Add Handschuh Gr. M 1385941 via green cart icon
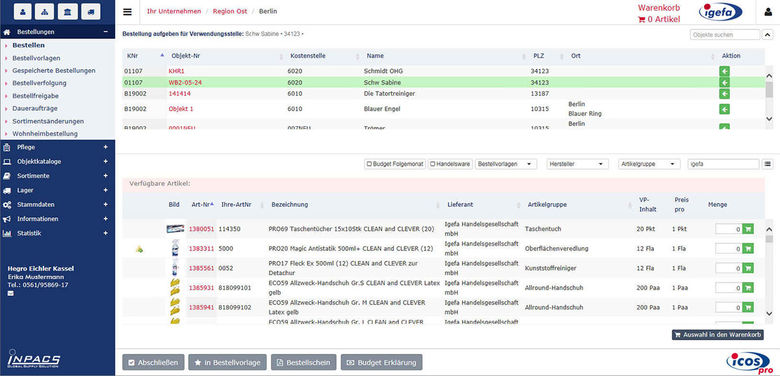Image resolution: width=780 pixels, height=376 pixels. point(748,307)
